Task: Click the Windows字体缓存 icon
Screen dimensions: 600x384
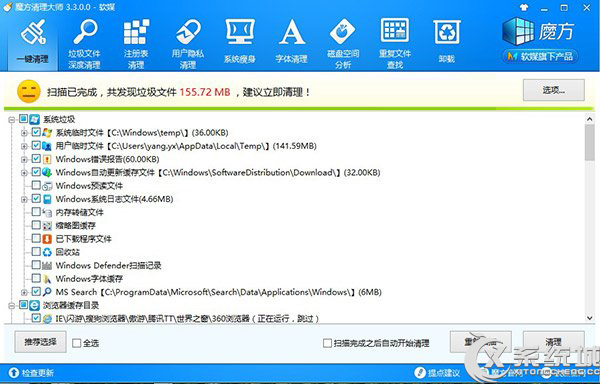Action: [x=47, y=279]
